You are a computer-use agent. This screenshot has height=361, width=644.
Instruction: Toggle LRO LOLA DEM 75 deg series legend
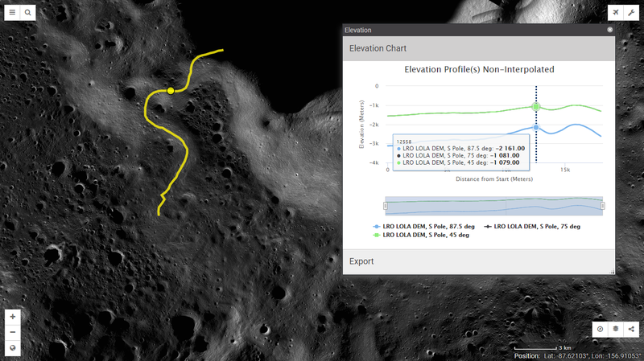(x=532, y=227)
